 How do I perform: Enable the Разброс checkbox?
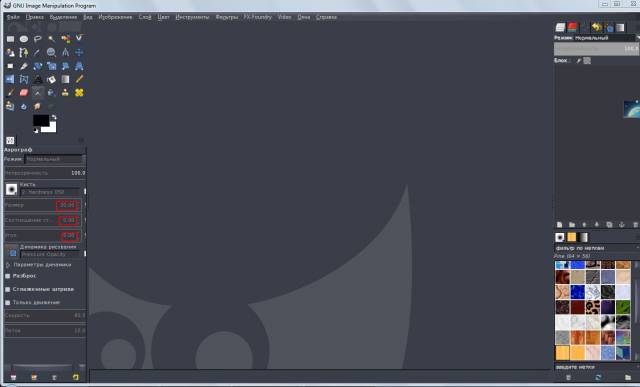coord(7,276)
